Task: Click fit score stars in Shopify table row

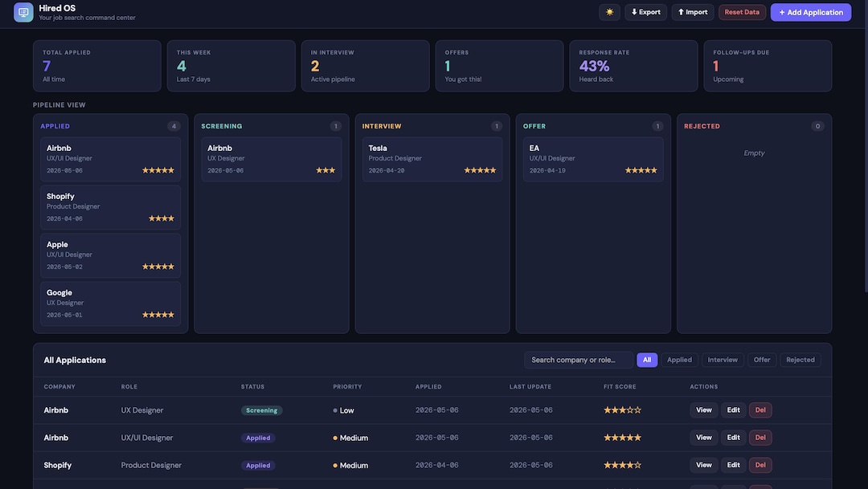Action: pos(622,465)
